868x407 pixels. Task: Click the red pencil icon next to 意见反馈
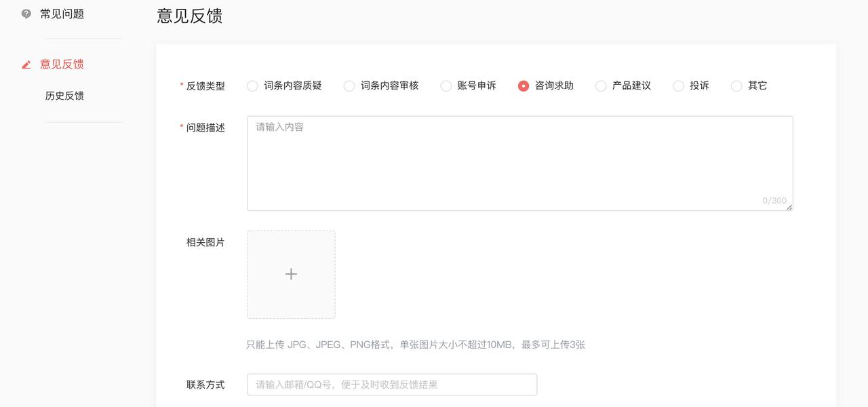click(26, 64)
